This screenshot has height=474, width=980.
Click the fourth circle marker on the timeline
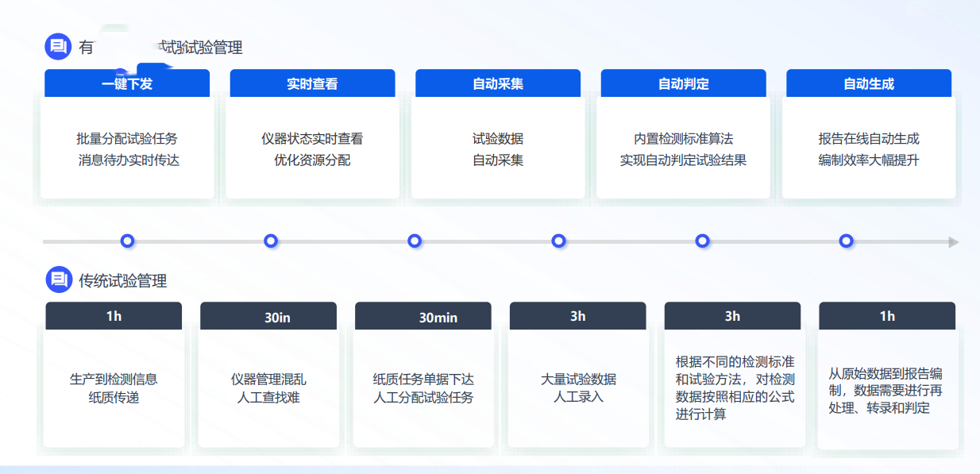click(x=559, y=241)
